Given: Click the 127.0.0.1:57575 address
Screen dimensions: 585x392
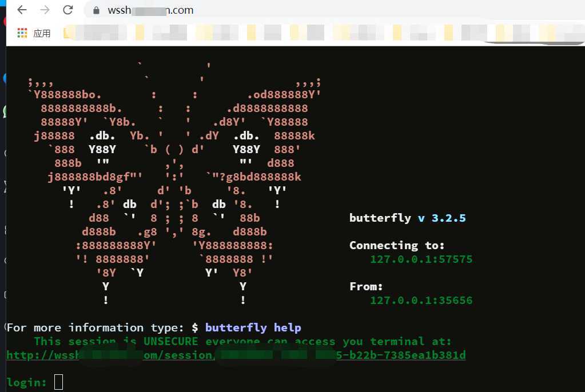Looking at the screenshot, I should coord(421,259).
